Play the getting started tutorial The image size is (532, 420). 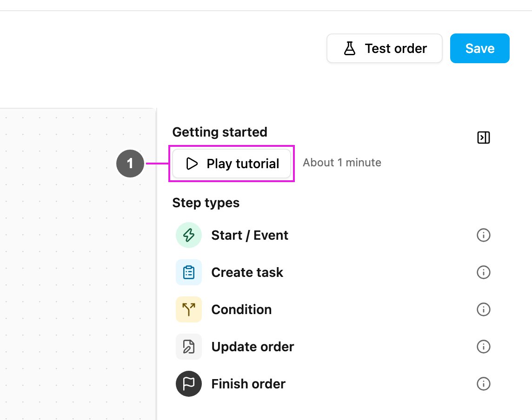point(232,164)
